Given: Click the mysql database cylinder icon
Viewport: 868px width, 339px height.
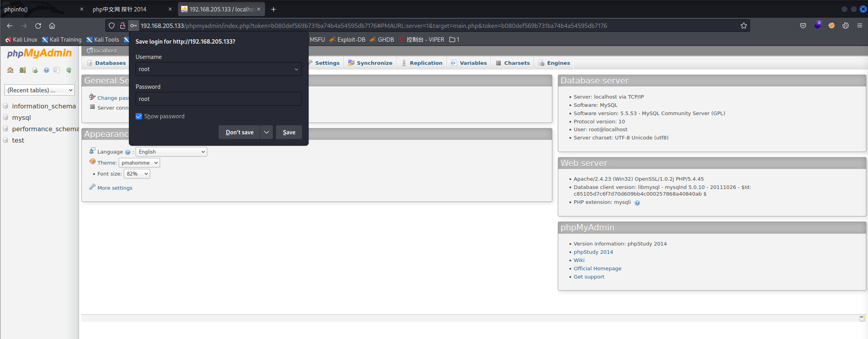Looking at the screenshot, I should pos(6,117).
